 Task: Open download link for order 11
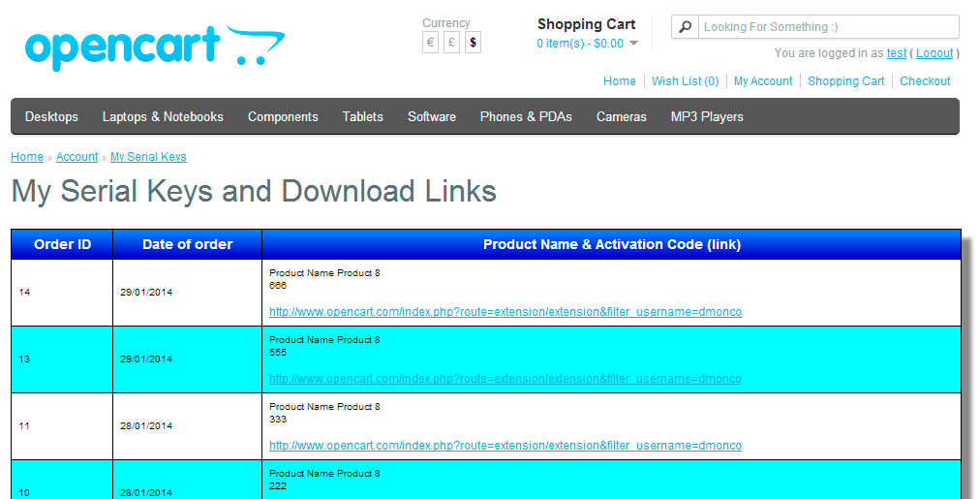point(505,446)
